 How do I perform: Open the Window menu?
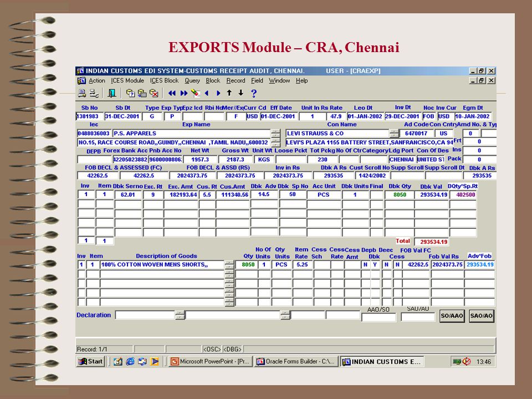(279, 81)
